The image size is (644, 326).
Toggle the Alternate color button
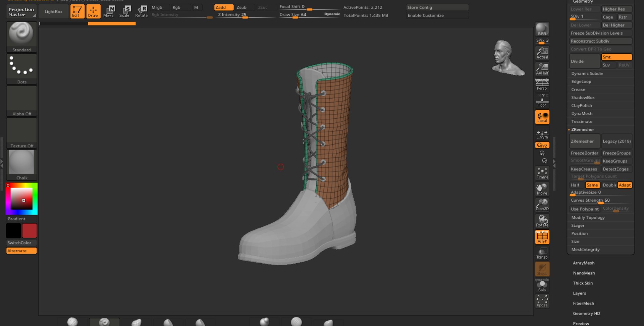[x=21, y=251]
